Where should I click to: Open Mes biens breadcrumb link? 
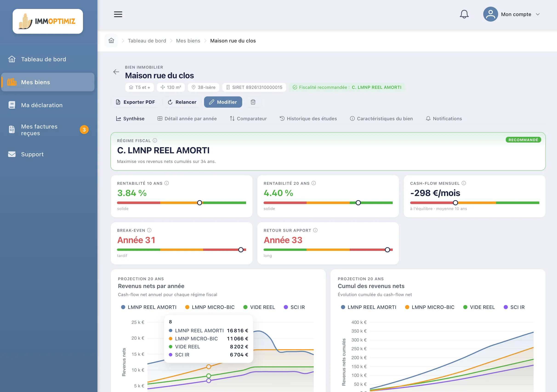[188, 41]
